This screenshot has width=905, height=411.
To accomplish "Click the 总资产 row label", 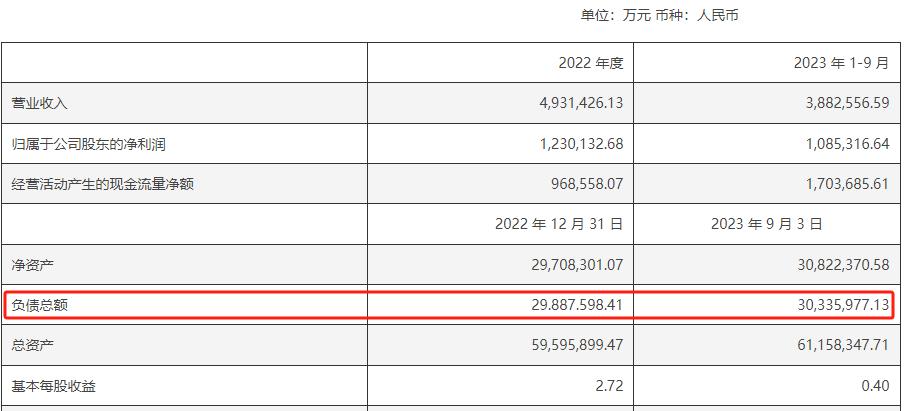I will click(x=32, y=345).
